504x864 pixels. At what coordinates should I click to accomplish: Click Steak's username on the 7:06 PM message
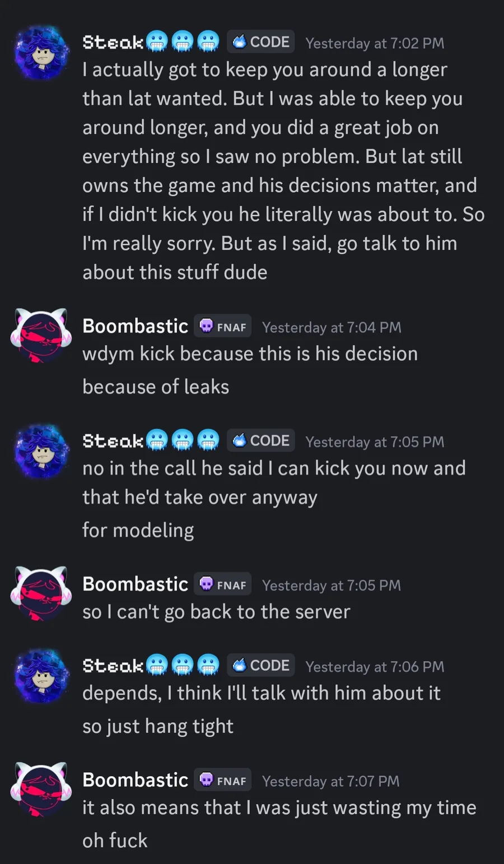tap(113, 666)
